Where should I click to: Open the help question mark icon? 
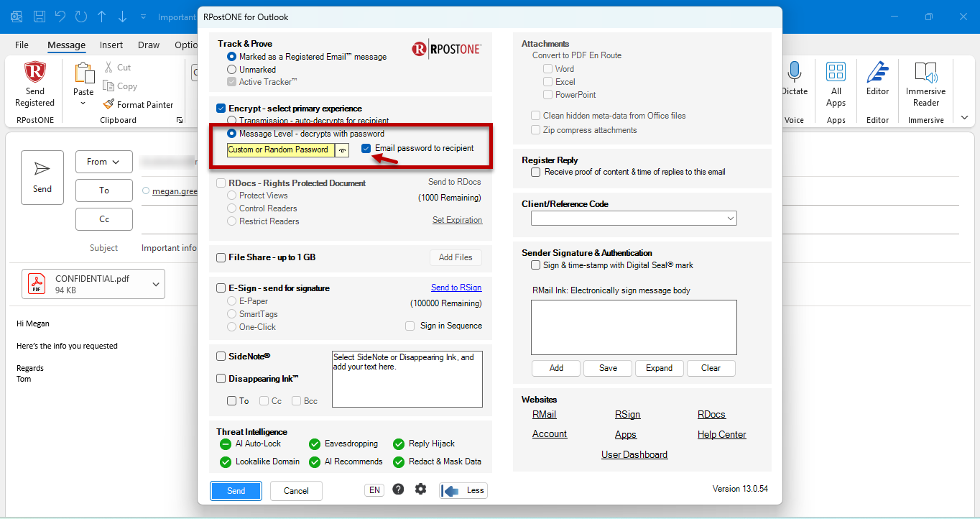click(x=398, y=490)
